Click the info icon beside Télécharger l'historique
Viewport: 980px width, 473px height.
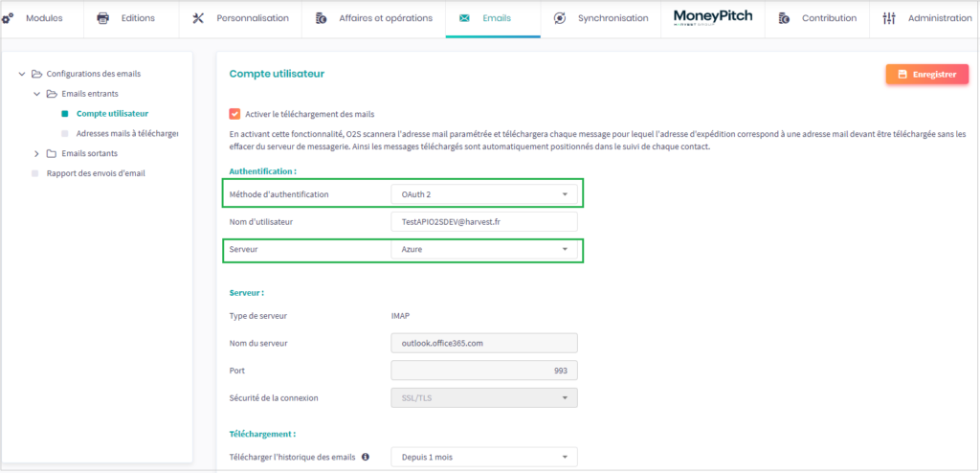click(x=366, y=457)
